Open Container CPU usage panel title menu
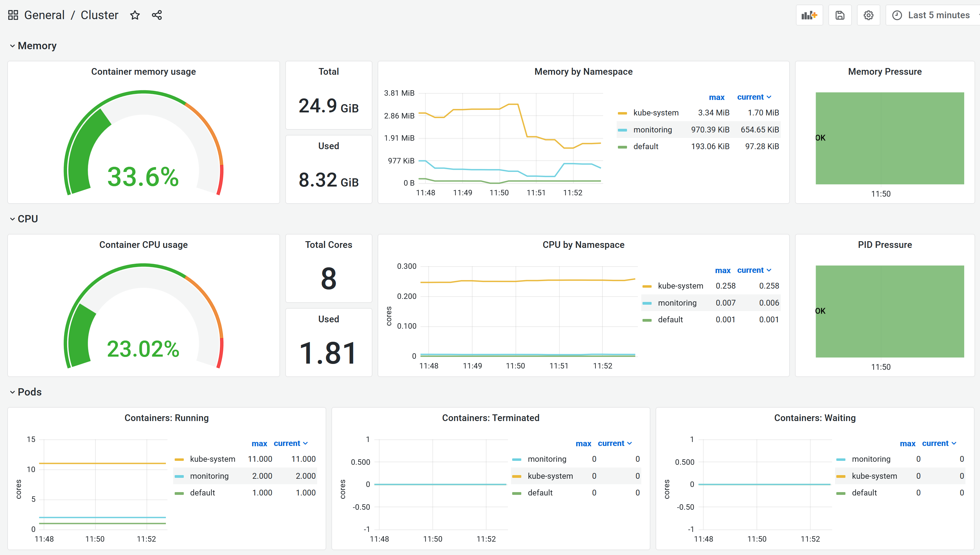980x555 pixels. (143, 245)
